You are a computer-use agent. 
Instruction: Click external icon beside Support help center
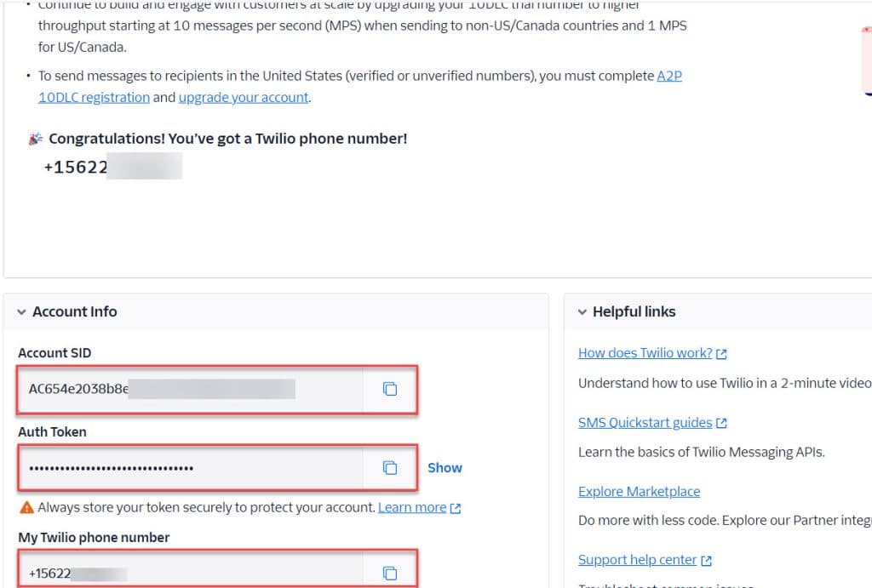pyautogui.click(x=706, y=560)
